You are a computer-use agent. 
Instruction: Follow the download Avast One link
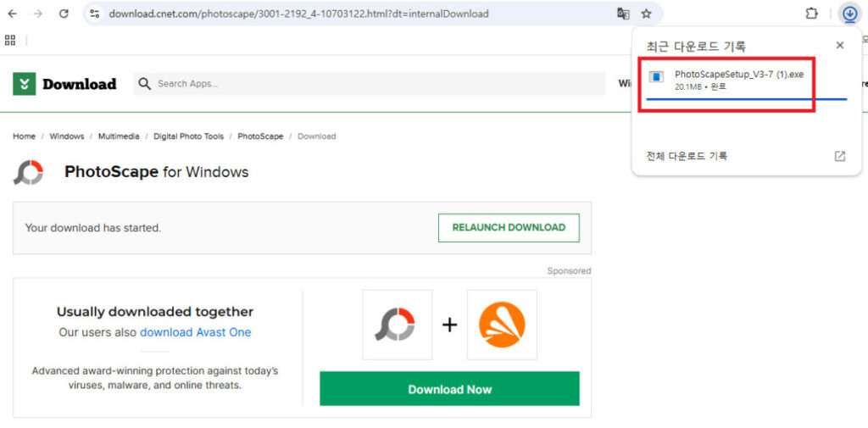pos(196,332)
